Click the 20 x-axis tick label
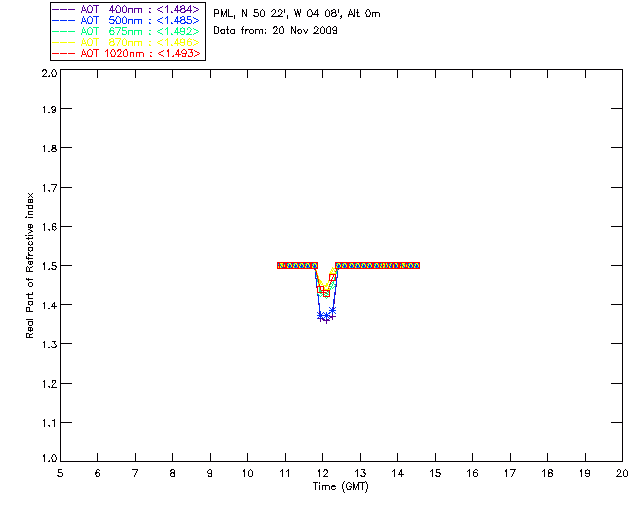The height and width of the screenshot is (512, 640). pos(622,473)
